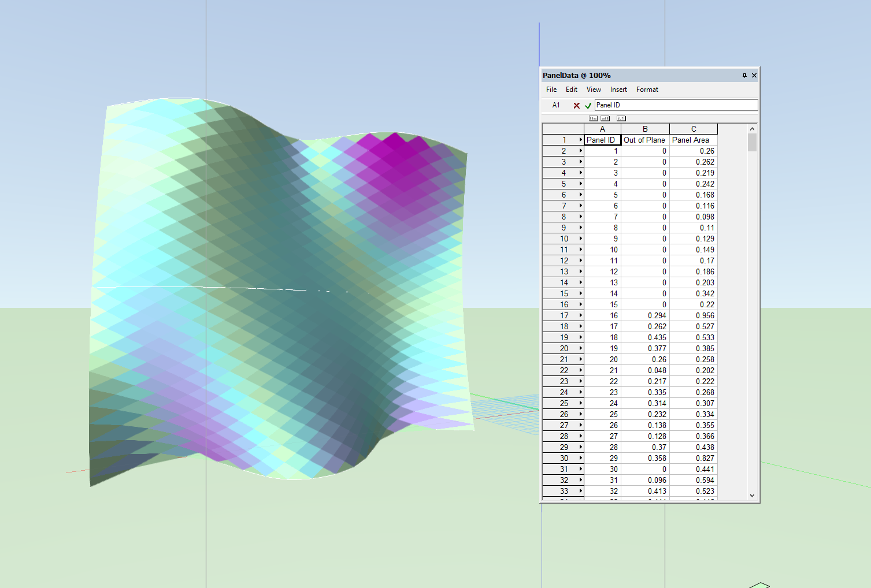Open the File menu in worksheet
This screenshot has width=871, height=588.
tap(551, 90)
